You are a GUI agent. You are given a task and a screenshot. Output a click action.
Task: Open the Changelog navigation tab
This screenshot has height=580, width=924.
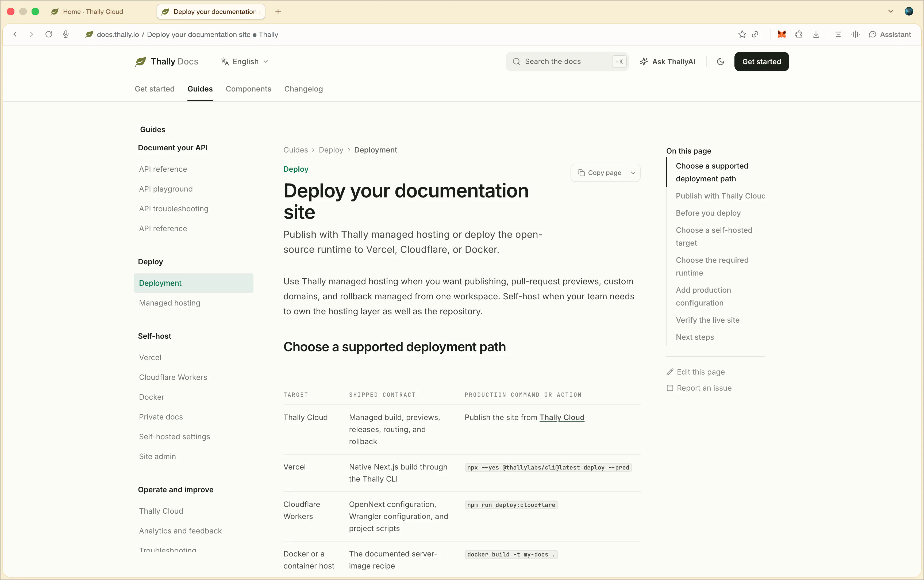click(303, 89)
